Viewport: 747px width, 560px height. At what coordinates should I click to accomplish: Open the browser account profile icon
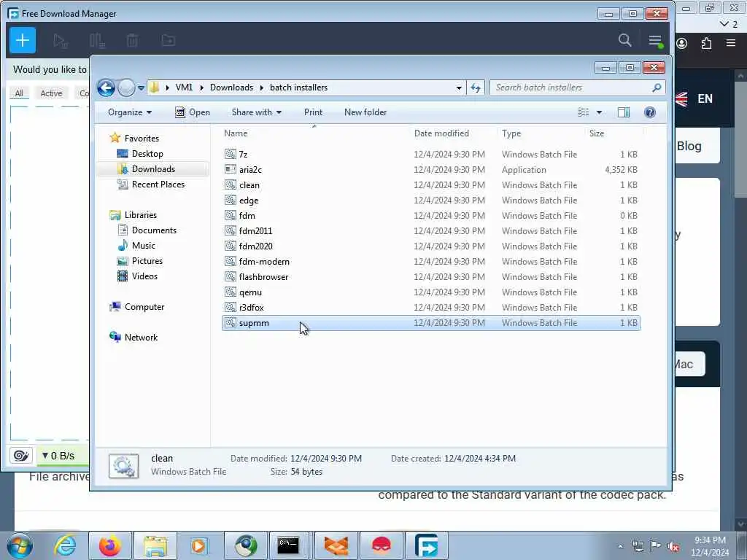click(682, 43)
